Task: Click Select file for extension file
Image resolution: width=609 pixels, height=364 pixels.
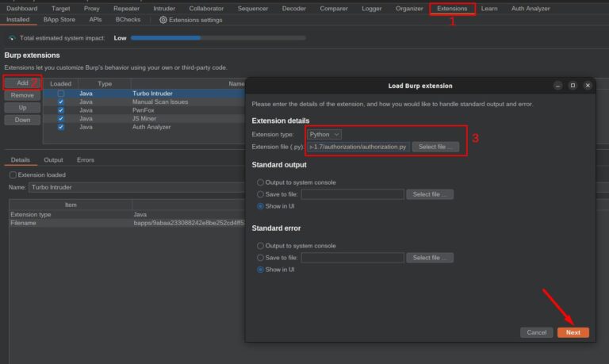Action: tap(435, 147)
